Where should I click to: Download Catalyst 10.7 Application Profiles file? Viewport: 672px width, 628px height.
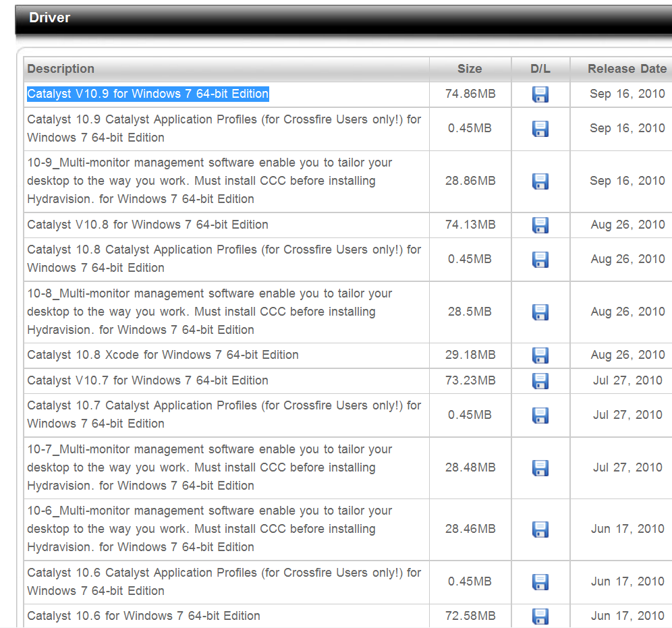540,415
